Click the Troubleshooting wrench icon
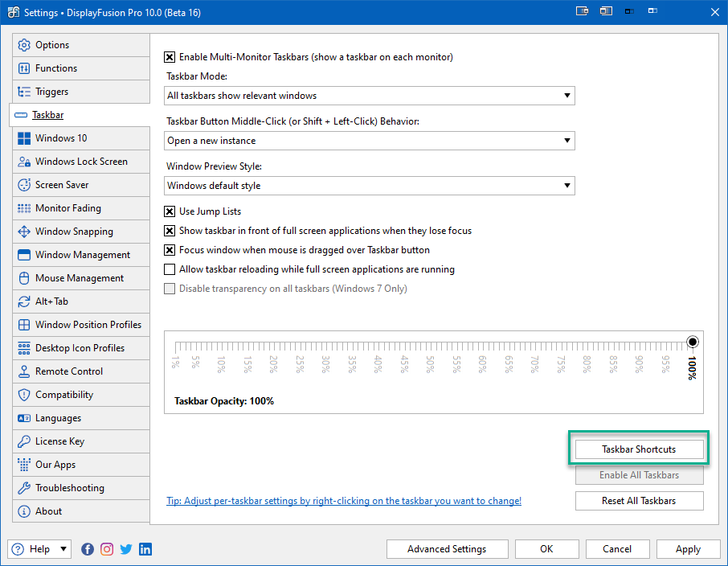The height and width of the screenshot is (566, 728). coord(23,487)
